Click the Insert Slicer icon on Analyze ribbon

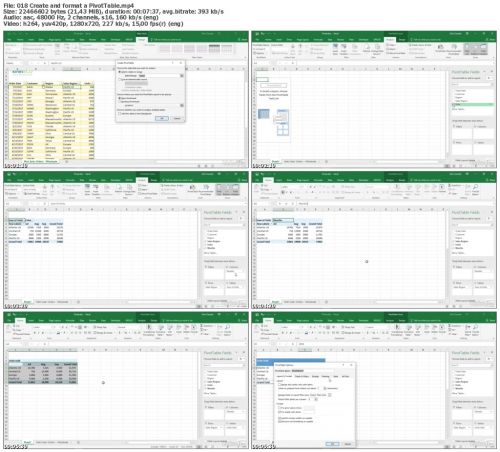pyautogui.click(x=335, y=48)
